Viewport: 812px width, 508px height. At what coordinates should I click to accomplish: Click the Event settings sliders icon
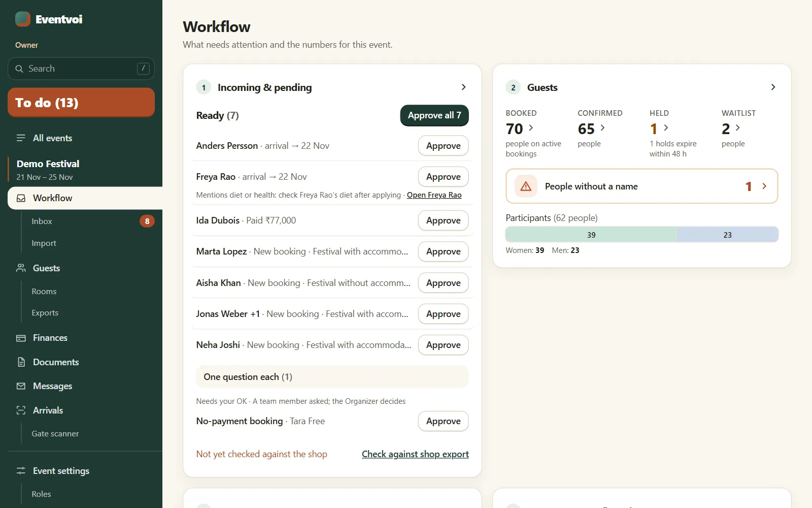21,471
